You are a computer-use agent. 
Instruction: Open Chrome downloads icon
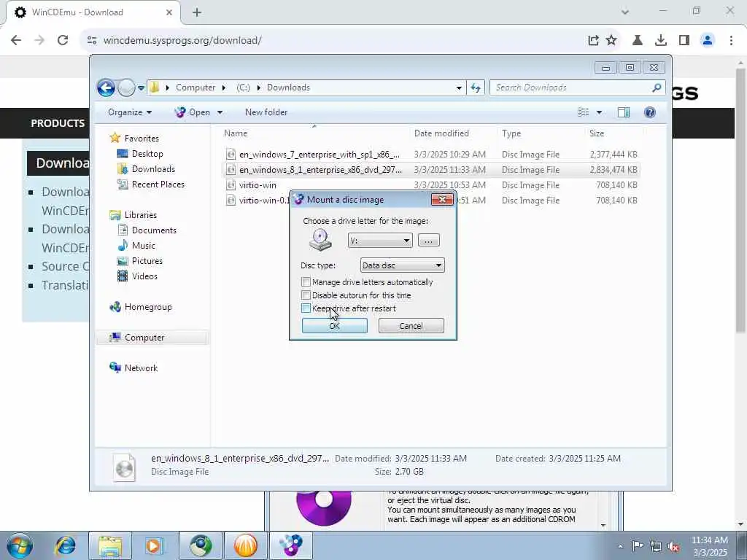(661, 41)
